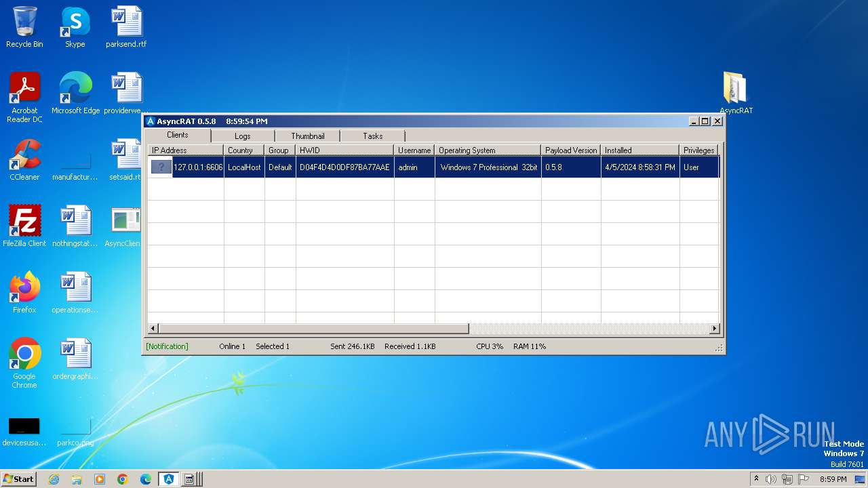Click HWID D04F4D4D0DF87BA77AAE cell

pos(344,167)
